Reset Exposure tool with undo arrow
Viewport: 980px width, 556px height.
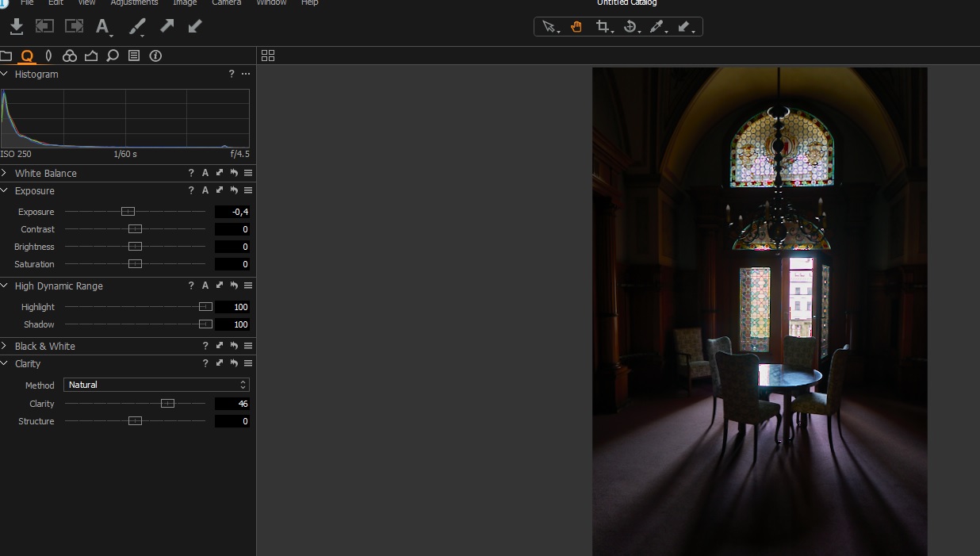[x=234, y=190]
